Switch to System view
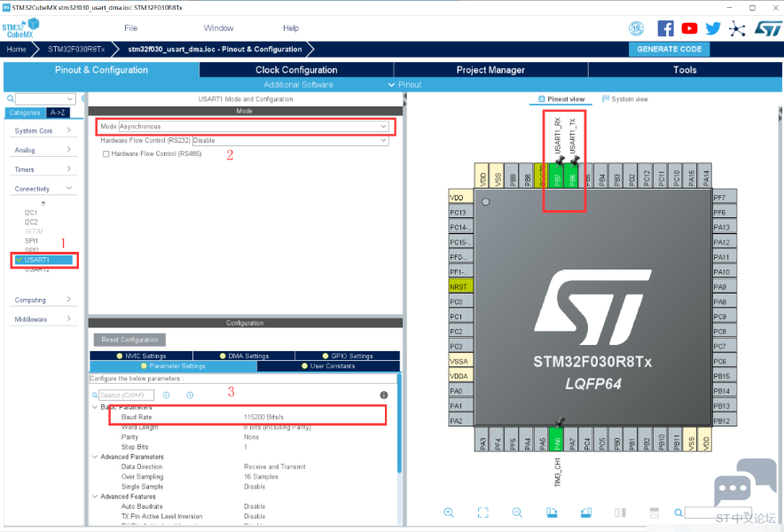784x532 pixels. point(624,99)
